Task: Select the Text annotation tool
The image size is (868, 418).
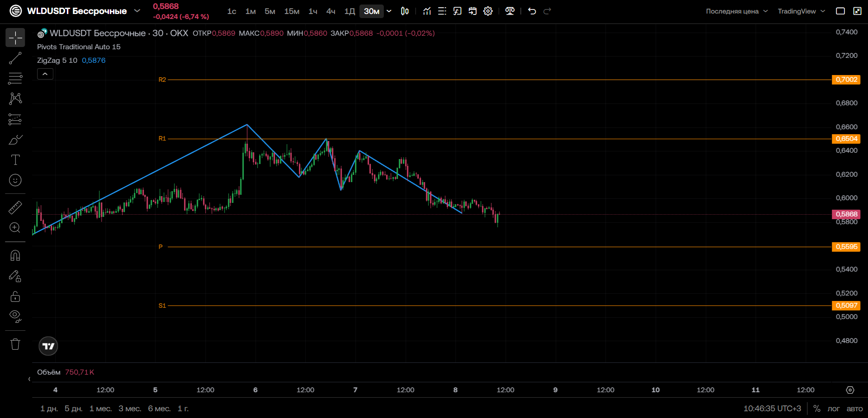Action: tap(15, 160)
